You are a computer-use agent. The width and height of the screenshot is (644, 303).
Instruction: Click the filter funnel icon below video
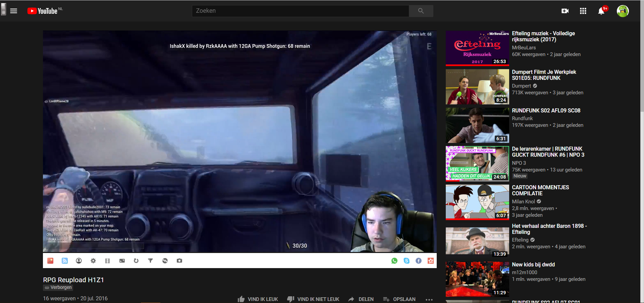tap(151, 261)
